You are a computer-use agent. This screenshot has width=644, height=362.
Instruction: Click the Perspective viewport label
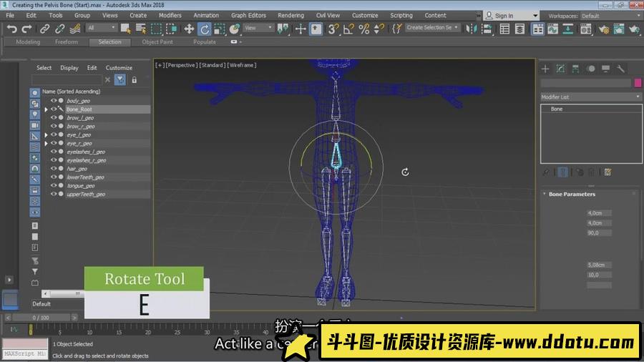181,65
